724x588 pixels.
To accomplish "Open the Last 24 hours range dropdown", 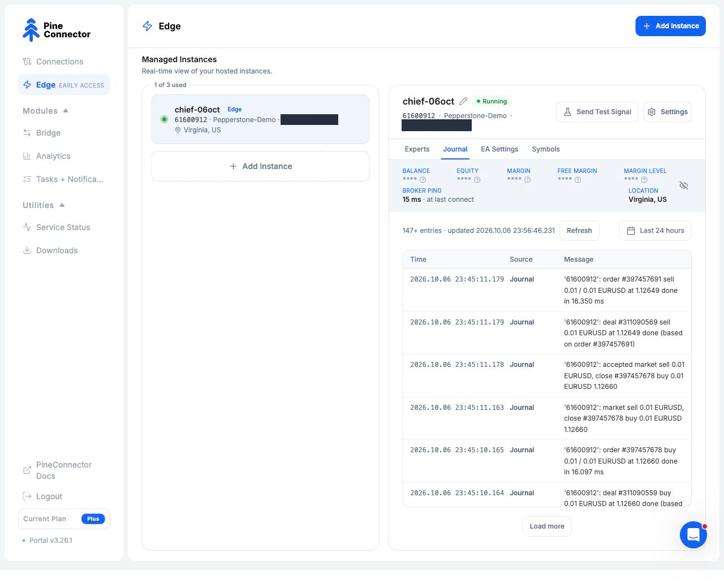I will [655, 231].
